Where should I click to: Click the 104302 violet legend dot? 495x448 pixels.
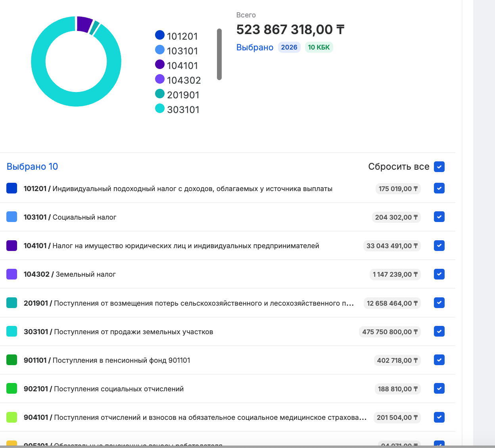click(160, 79)
